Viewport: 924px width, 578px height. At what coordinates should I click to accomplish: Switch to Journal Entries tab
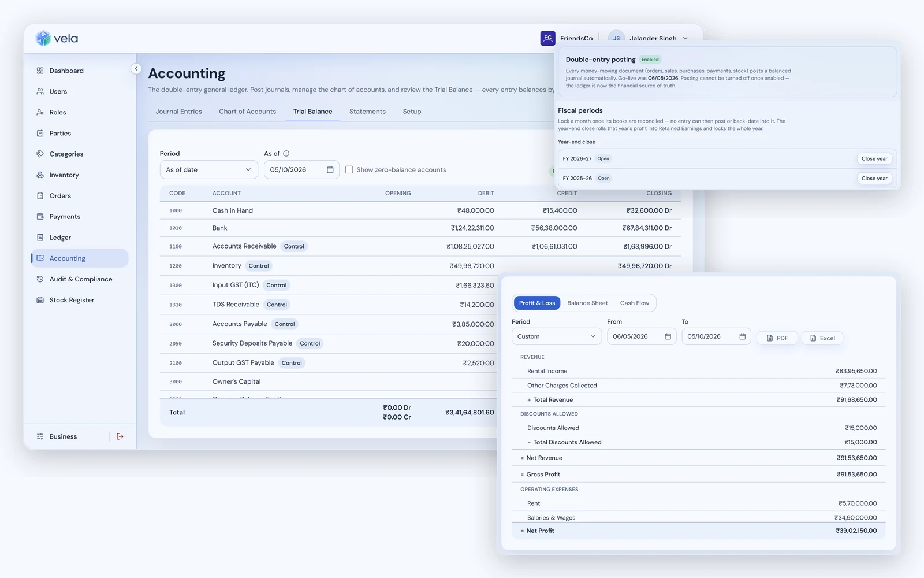click(x=179, y=112)
